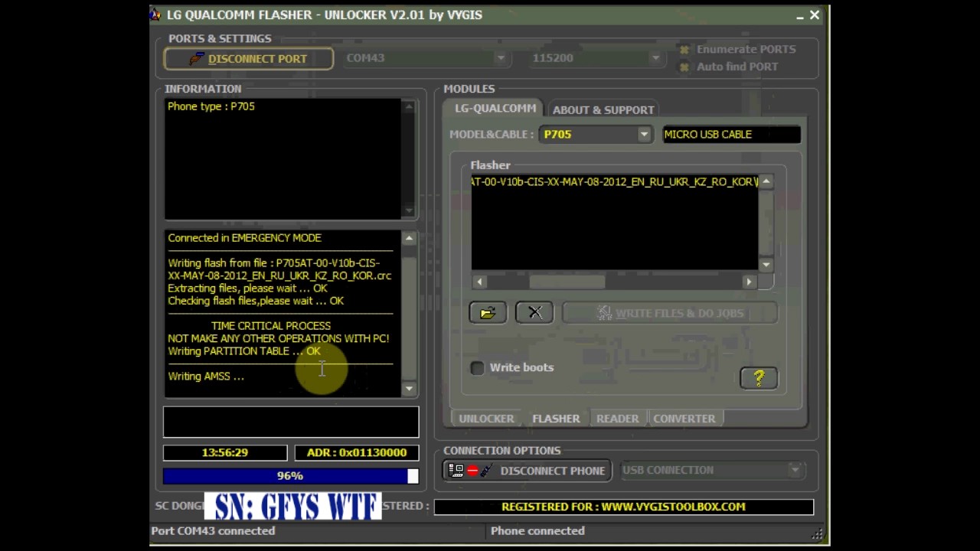Click the 13:56:29 time field

coord(225,453)
